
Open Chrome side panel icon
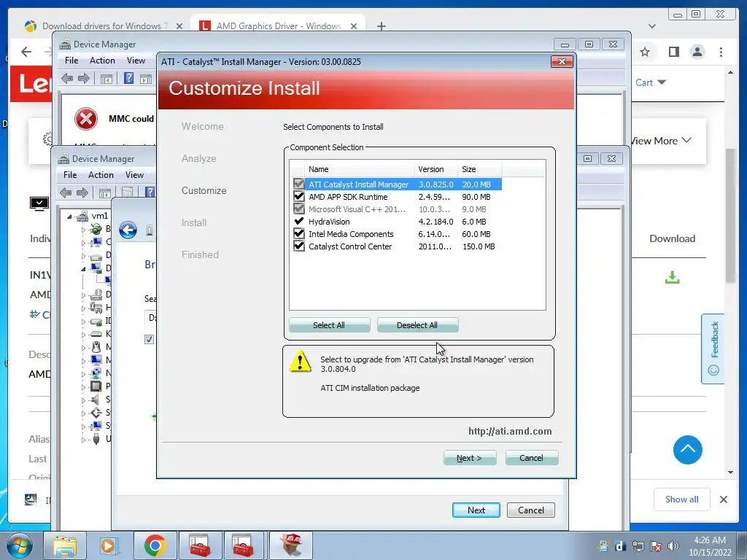tap(673, 52)
